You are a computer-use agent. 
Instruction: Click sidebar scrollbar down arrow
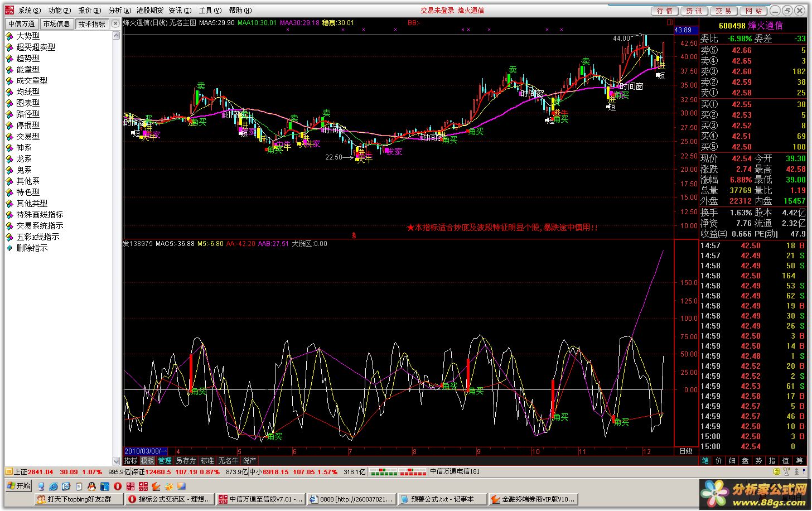point(117,461)
